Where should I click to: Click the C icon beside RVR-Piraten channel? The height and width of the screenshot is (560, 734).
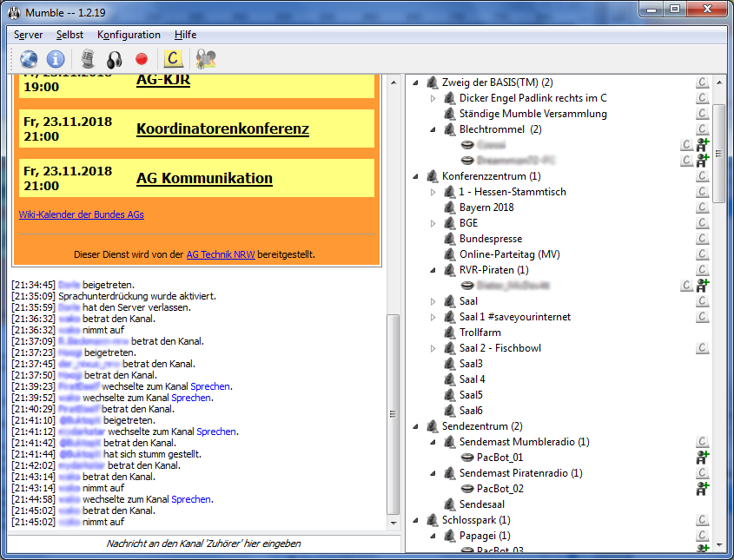click(x=702, y=270)
